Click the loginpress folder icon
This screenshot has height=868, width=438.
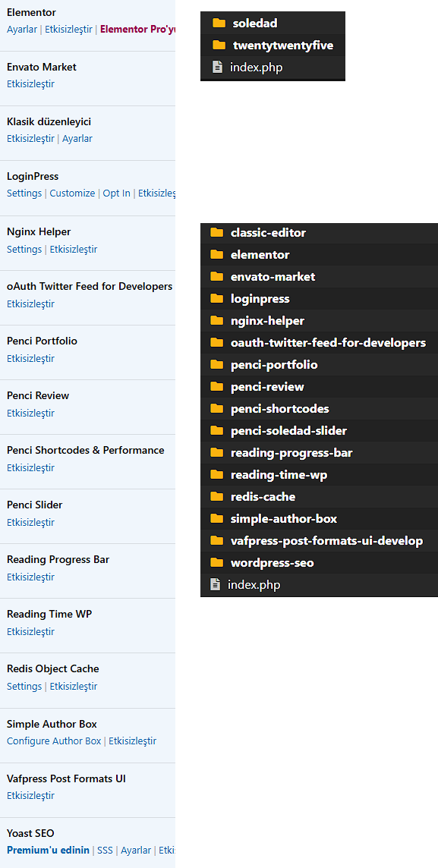click(216, 298)
